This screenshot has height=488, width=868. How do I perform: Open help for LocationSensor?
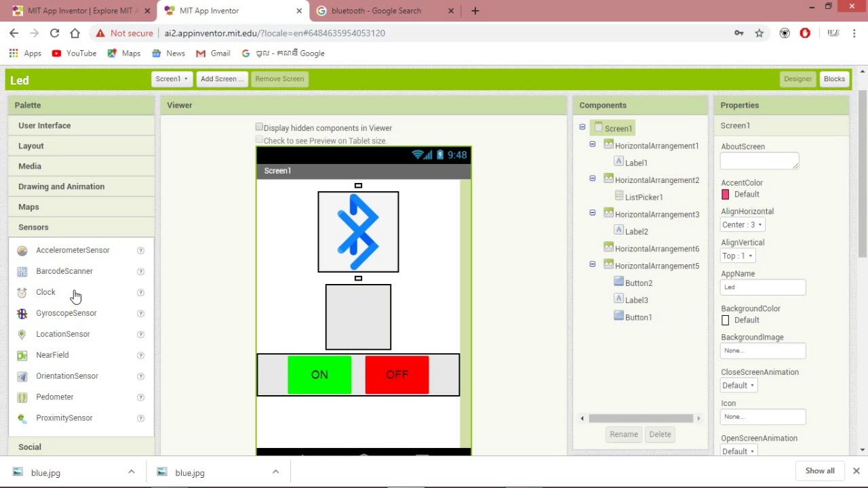[x=141, y=335]
